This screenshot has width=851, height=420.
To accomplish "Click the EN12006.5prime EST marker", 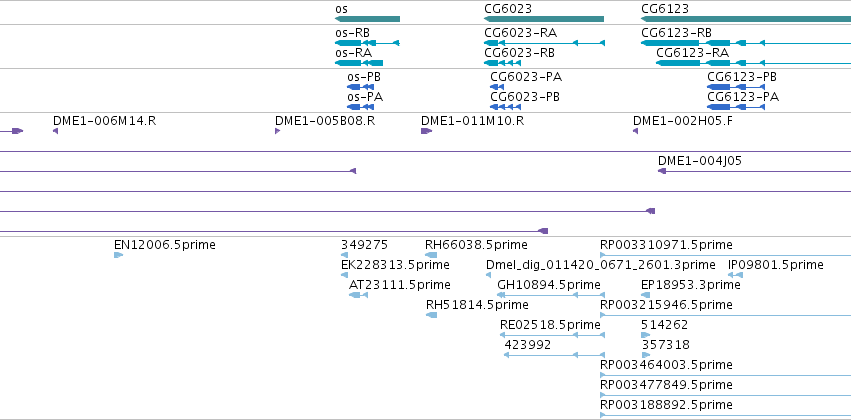I will (118, 255).
